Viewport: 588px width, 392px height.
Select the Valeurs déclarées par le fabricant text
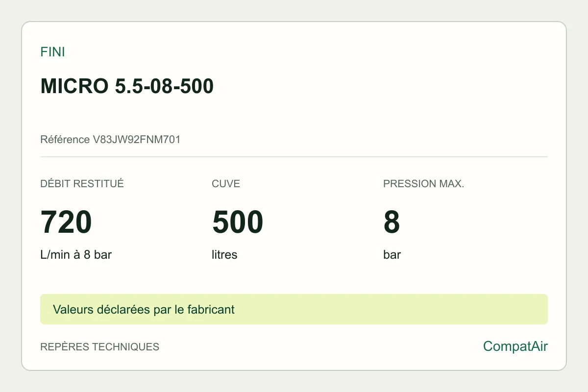(144, 310)
